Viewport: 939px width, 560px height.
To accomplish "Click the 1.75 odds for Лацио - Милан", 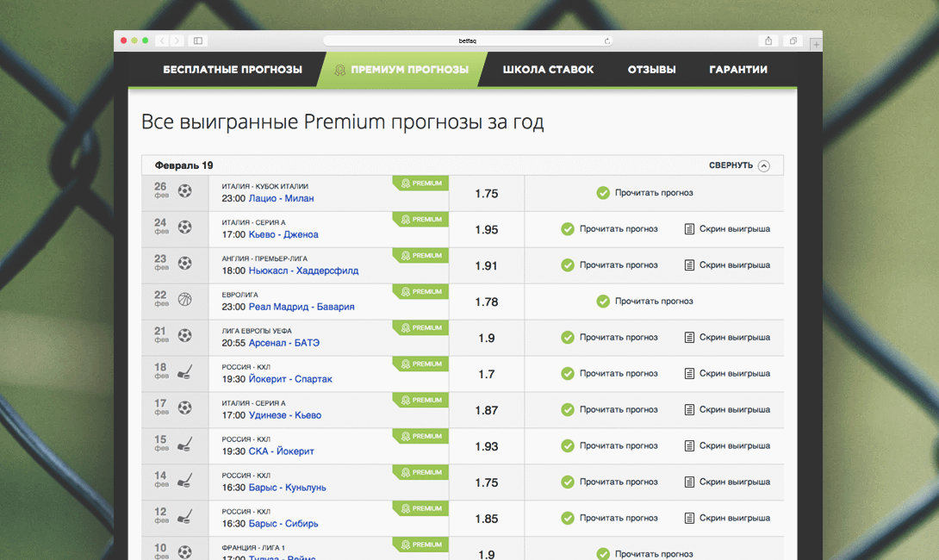I will (486, 194).
